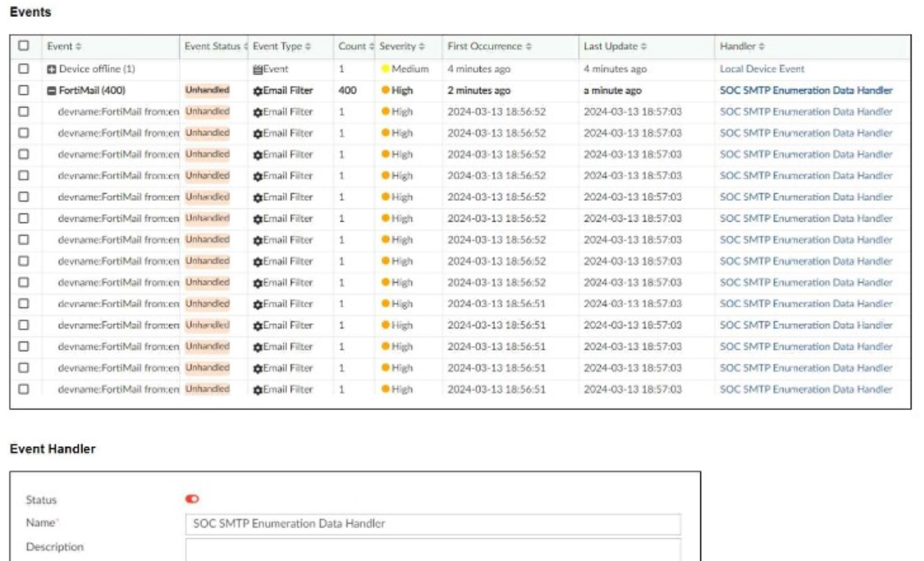Collapse the FortiMail (400) event group
Viewport: 924px width, 561px height.
pos(52,91)
